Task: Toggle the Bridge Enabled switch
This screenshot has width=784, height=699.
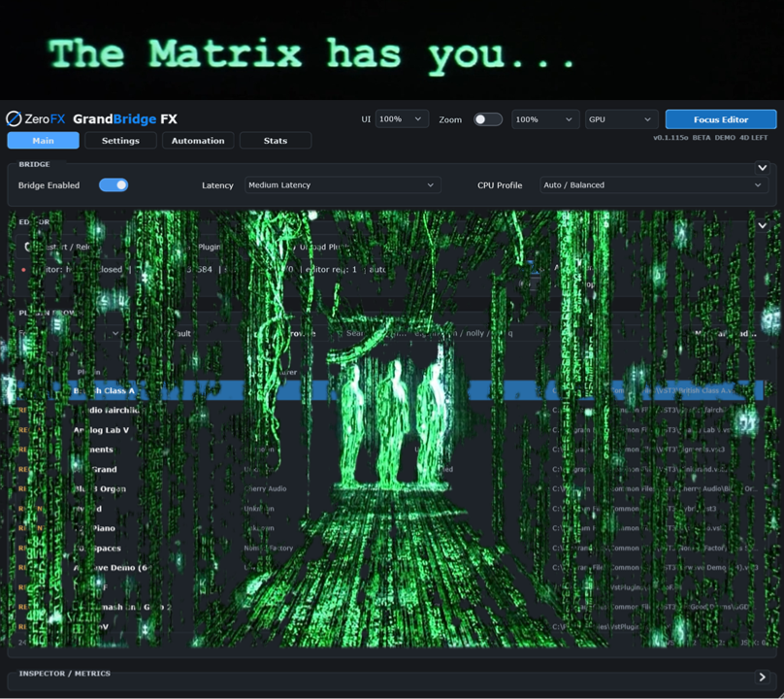Action: pyautogui.click(x=114, y=185)
